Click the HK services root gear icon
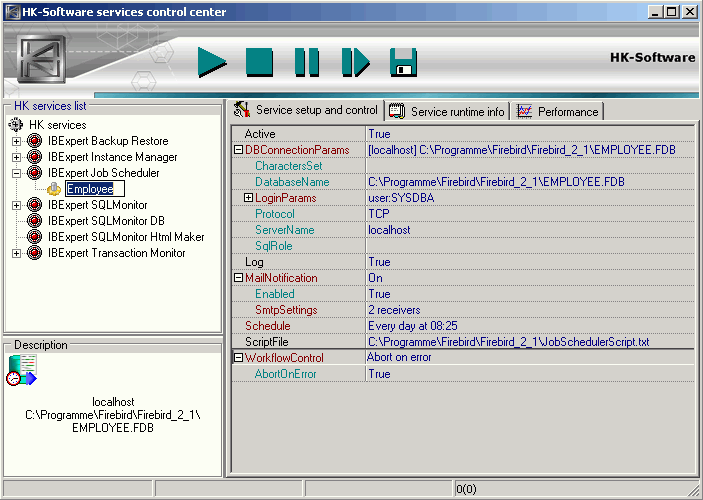Screen dimensions: 703x500 click(16, 125)
